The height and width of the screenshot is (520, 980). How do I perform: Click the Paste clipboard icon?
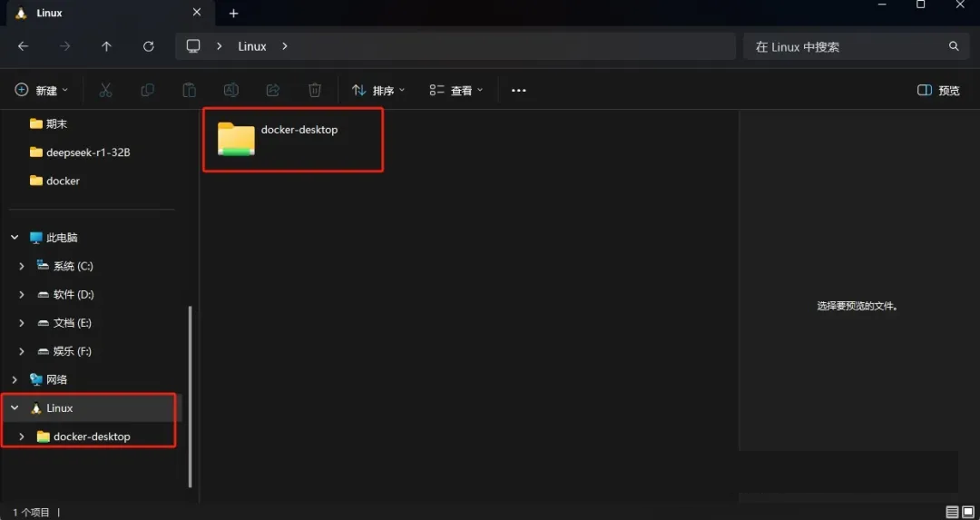[189, 90]
